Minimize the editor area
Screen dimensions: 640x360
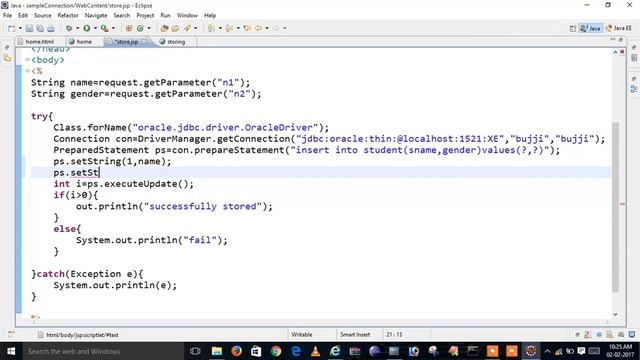coord(613,40)
